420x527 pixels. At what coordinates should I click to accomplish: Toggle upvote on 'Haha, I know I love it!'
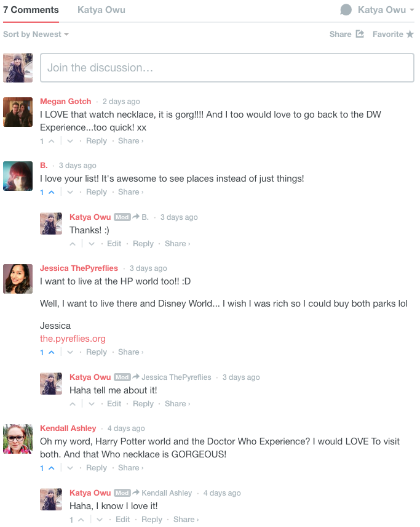click(81, 520)
